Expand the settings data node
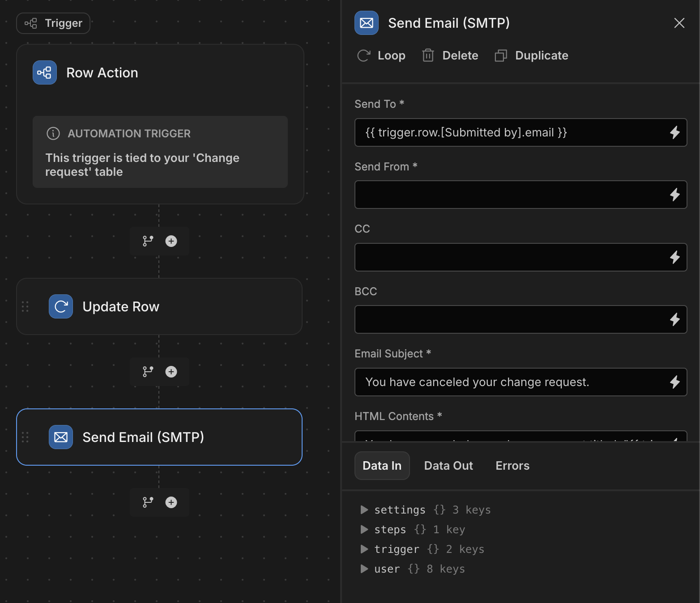This screenshot has height=603, width=700. (x=364, y=510)
